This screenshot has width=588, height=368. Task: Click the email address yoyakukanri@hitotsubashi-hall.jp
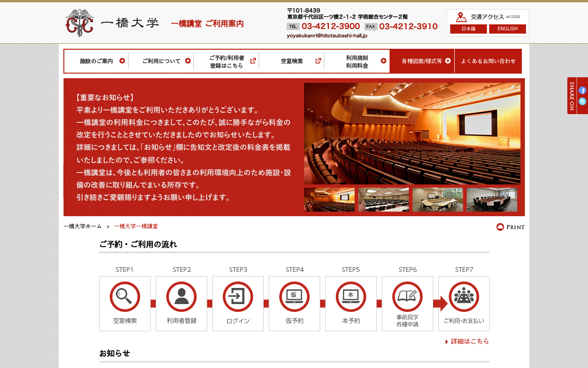[x=327, y=36]
